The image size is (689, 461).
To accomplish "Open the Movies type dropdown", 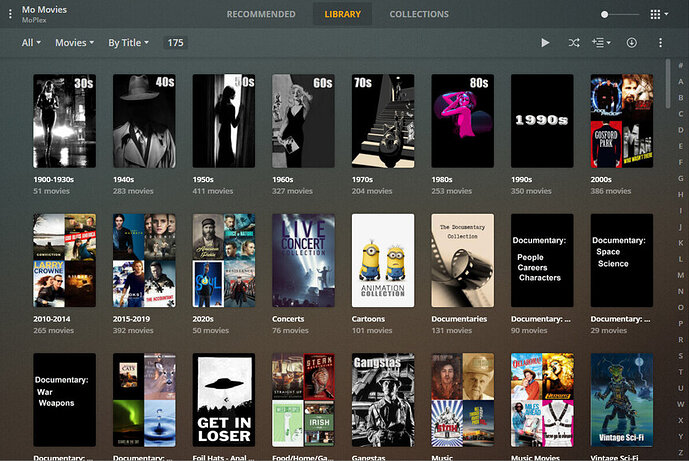I will (x=74, y=43).
